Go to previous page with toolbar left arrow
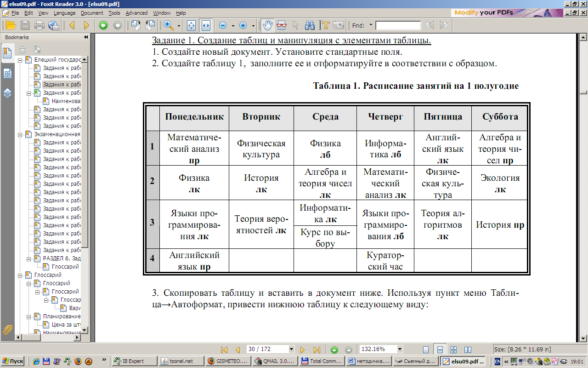Viewport: 588px width, 368px height. [x=72, y=25]
